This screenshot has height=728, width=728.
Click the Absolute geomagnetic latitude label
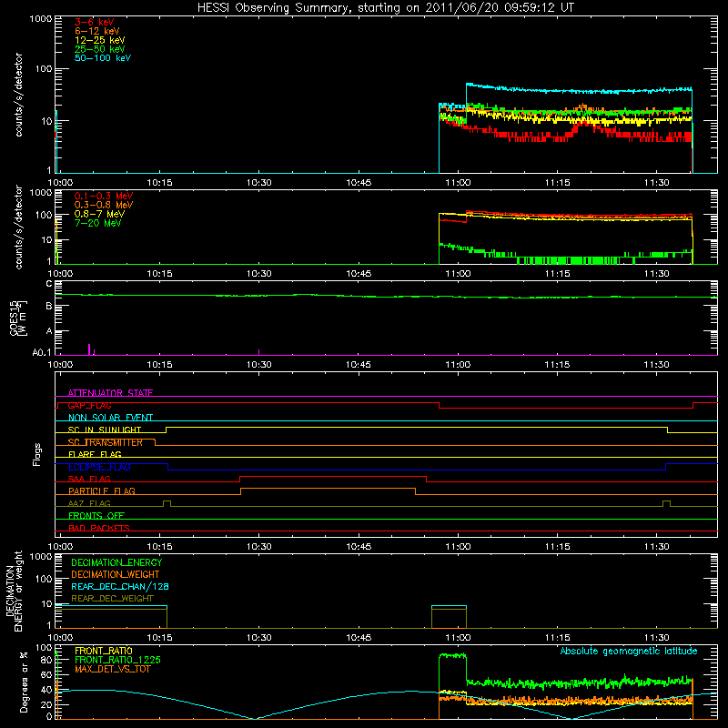point(629,651)
